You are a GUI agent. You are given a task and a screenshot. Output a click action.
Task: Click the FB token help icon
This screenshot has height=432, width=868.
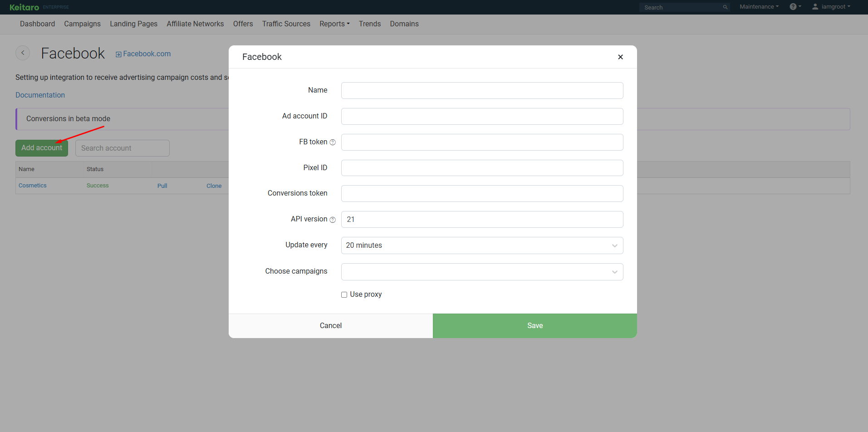point(333,142)
